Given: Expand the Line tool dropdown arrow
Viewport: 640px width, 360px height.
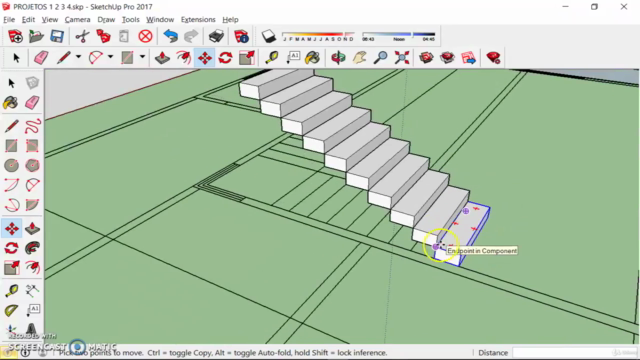Looking at the screenshot, I should coord(78,57).
